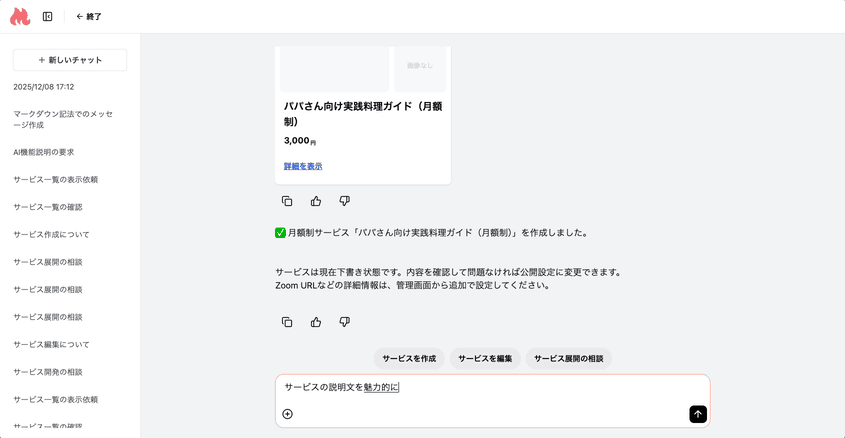Open マークダウン記法でのメッセージ作成 chat

tap(63, 119)
